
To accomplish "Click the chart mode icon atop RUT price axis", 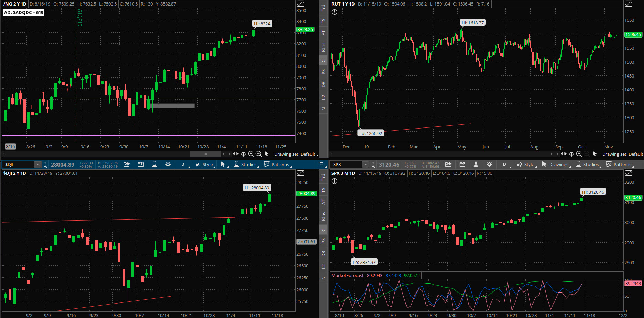I will click(629, 4).
